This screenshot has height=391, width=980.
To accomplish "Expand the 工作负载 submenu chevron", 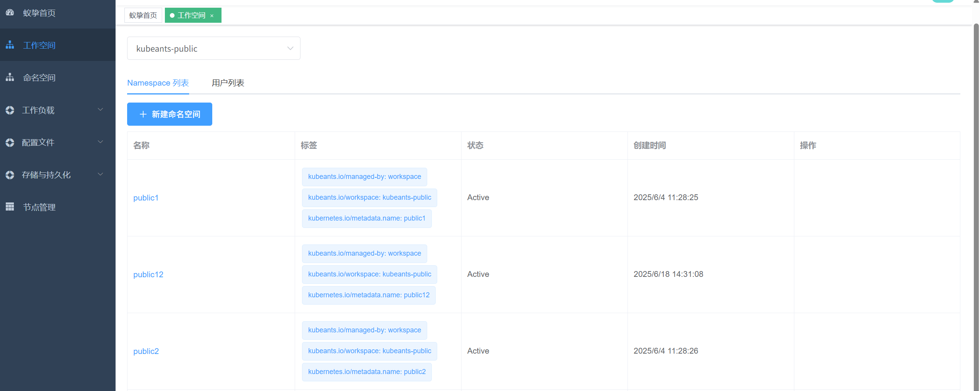I will [101, 110].
